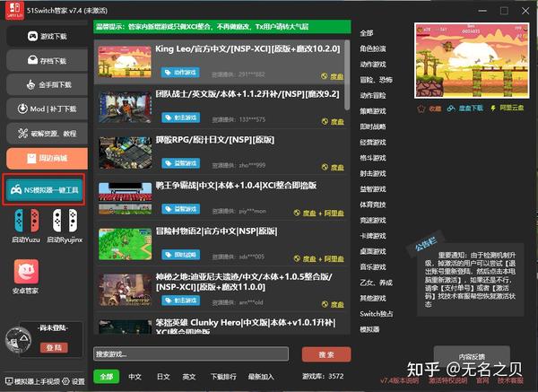The height and width of the screenshot is (392, 538).
Task: Open 模拟器上手视频 link
Action: tap(33, 381)
